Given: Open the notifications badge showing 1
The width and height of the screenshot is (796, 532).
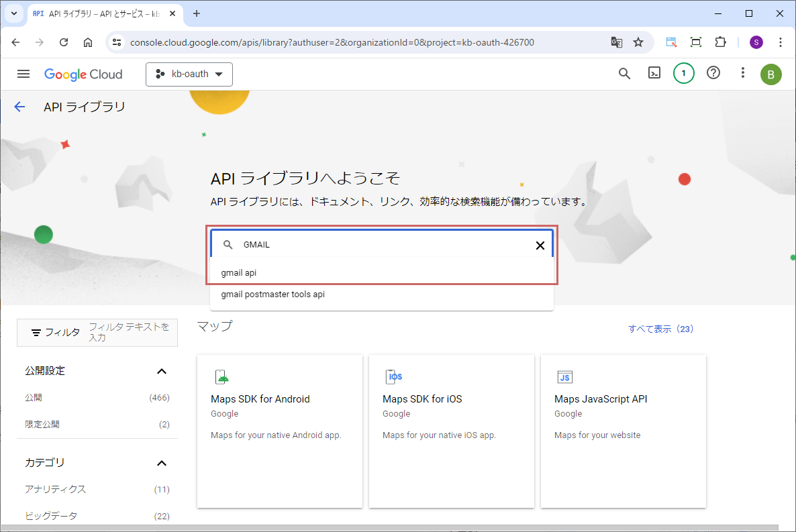Looking at the screenshot, I should coord(683,74).
